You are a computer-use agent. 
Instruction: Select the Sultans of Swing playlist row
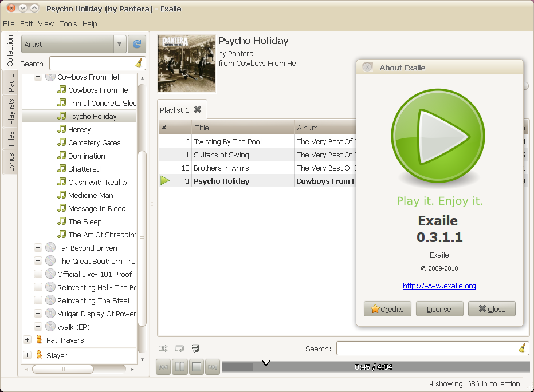257,155
